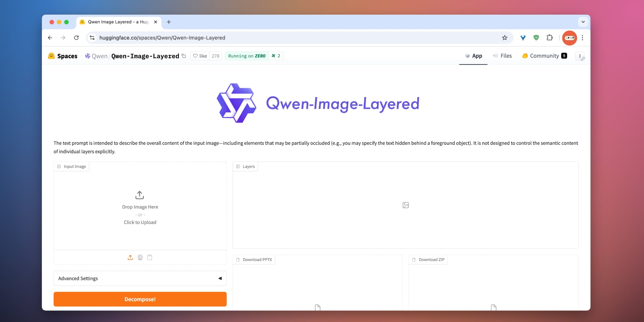Image resolution: width=644 pixels, height=322 pixels.
Task: Open the webcam capture option
Action: coord(140,257)
